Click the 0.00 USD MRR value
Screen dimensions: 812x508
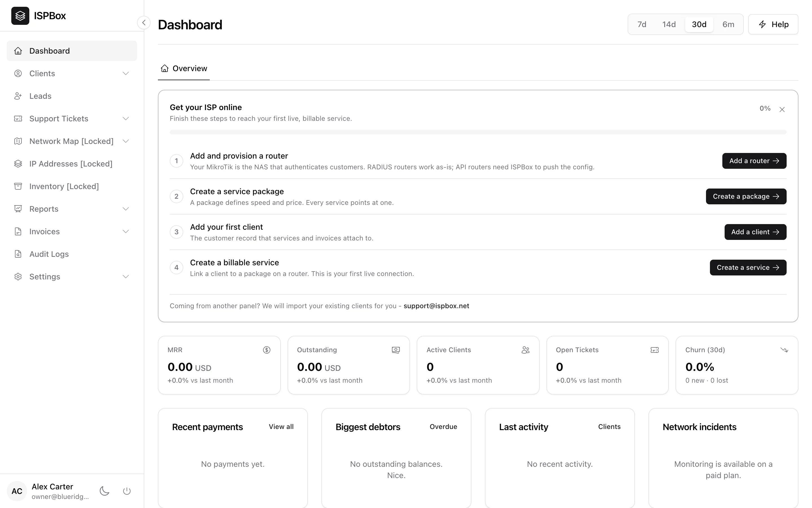pos(189,367)
